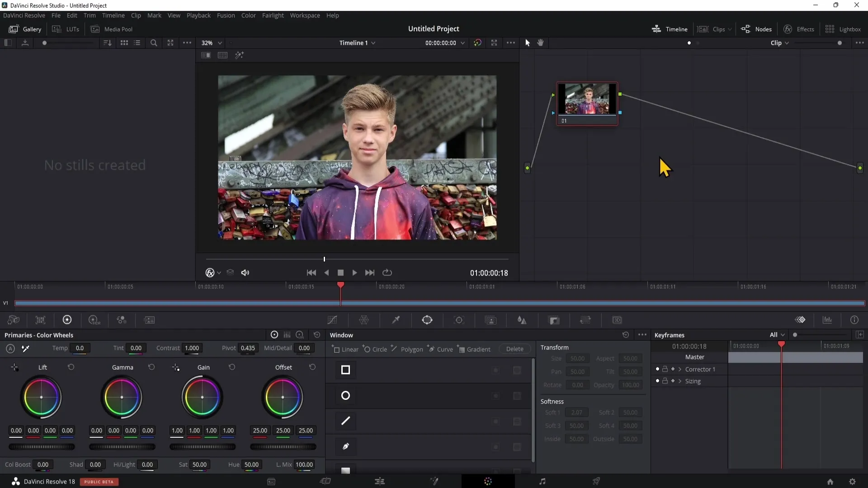
Task: Open the viewer bypass options dropdown
Action: [219, 272]
